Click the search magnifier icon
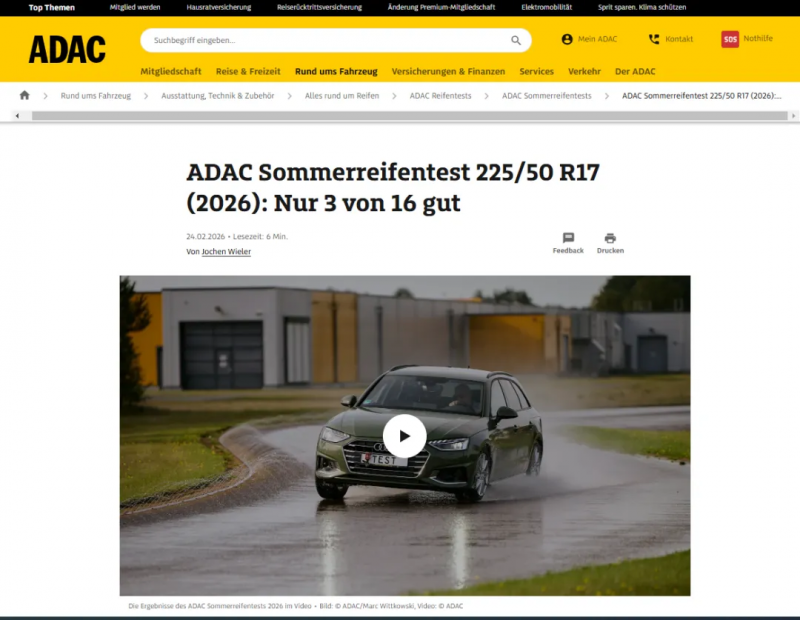This screenshot has height=620, width=800. (516, 40)
